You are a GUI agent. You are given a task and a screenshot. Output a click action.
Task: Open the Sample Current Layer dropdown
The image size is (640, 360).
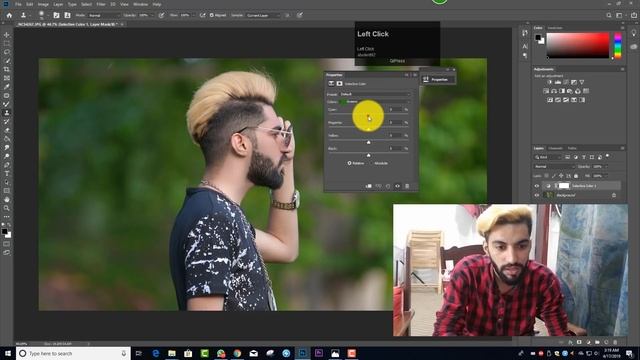263,15
